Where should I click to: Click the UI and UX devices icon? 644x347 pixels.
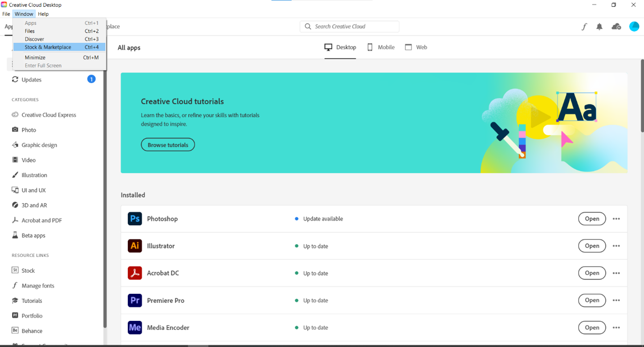click(x=15, y=190)
